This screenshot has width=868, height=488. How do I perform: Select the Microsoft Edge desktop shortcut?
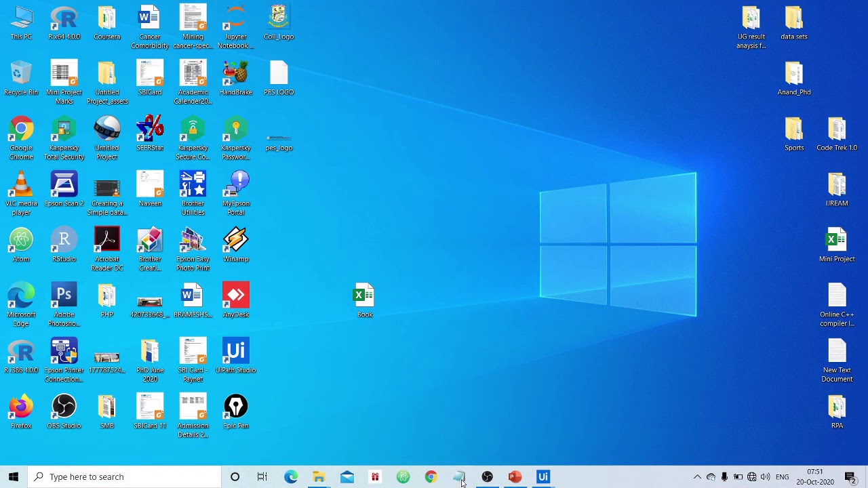coord(21,306)
